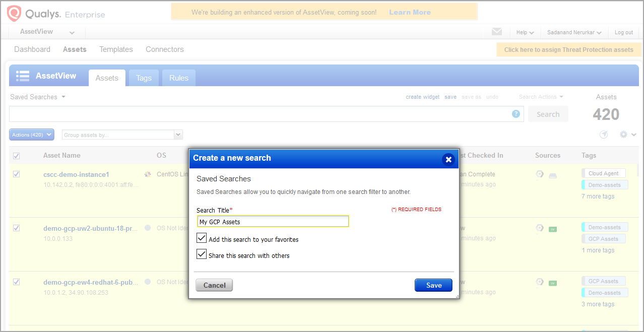Open the Connectors section
Screen dimensions: 644x332
[x=165, y=49]
